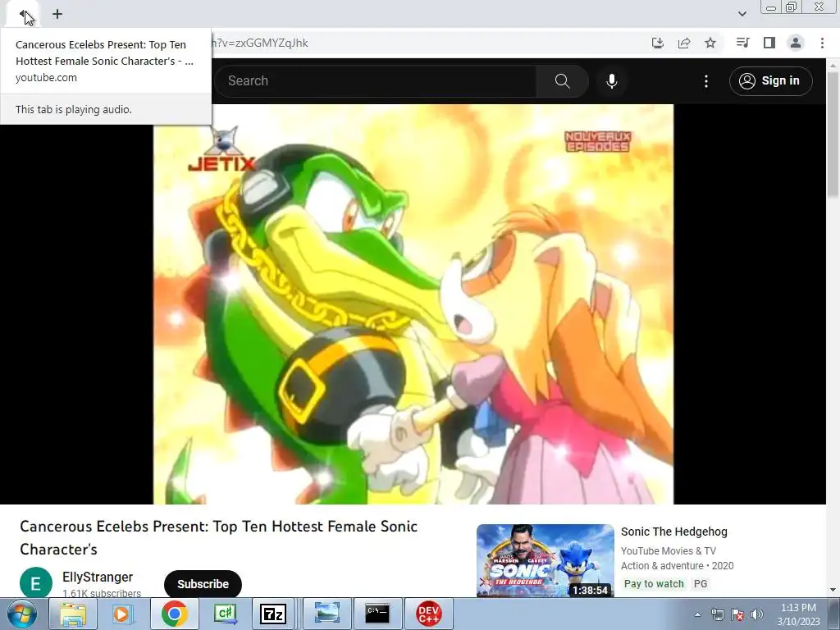
Task: Click the video title text
Action: click(218, 538)
